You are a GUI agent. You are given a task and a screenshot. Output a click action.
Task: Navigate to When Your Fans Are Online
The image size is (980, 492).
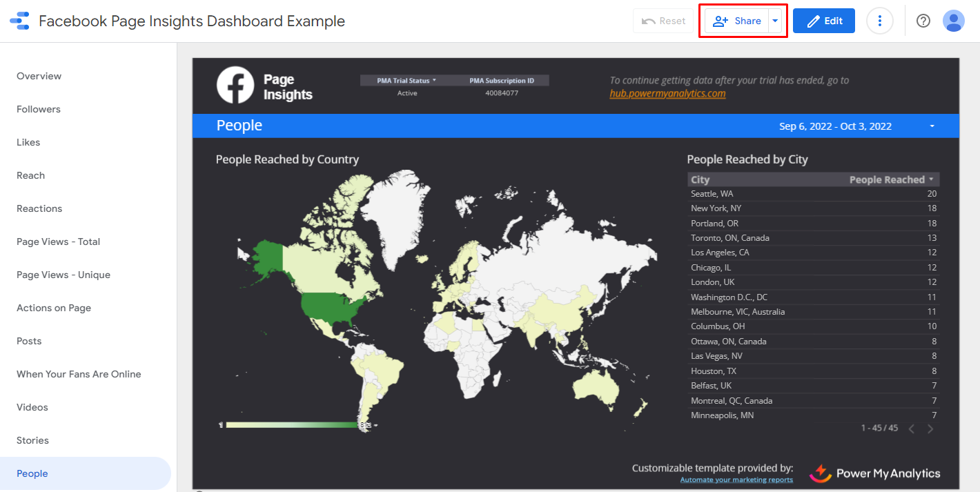(79, 374)
